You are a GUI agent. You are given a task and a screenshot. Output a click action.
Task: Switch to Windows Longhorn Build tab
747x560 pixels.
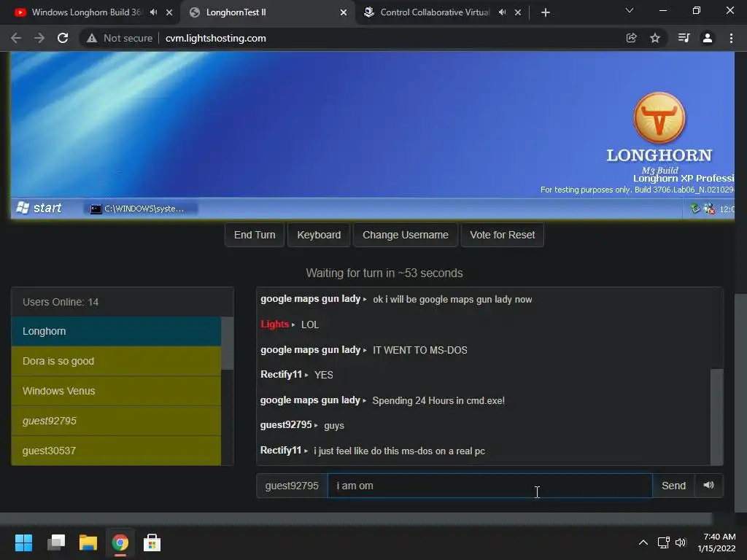[86, 12]
